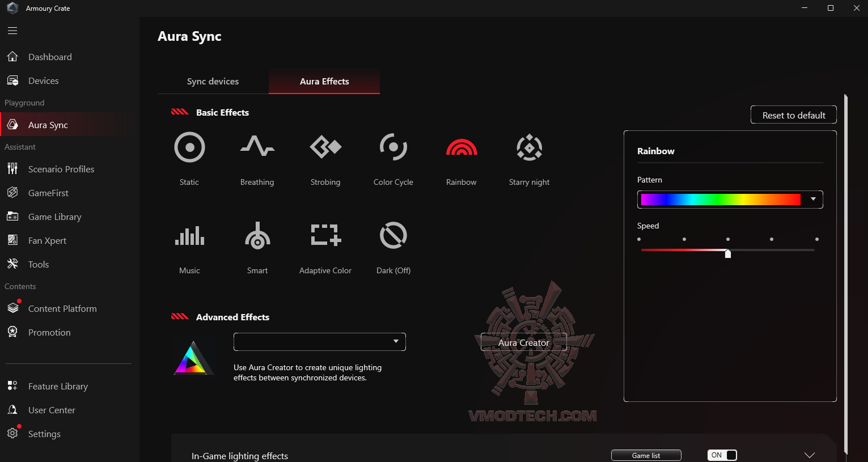Open the Advanced Effects dropdown

[320, 342]
